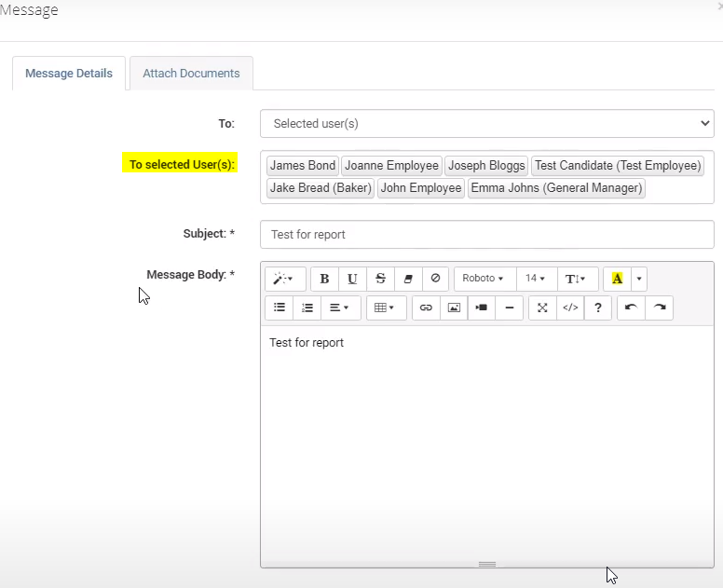
Task: Click inside the message body text area
Action: click(x=487, y=445)
